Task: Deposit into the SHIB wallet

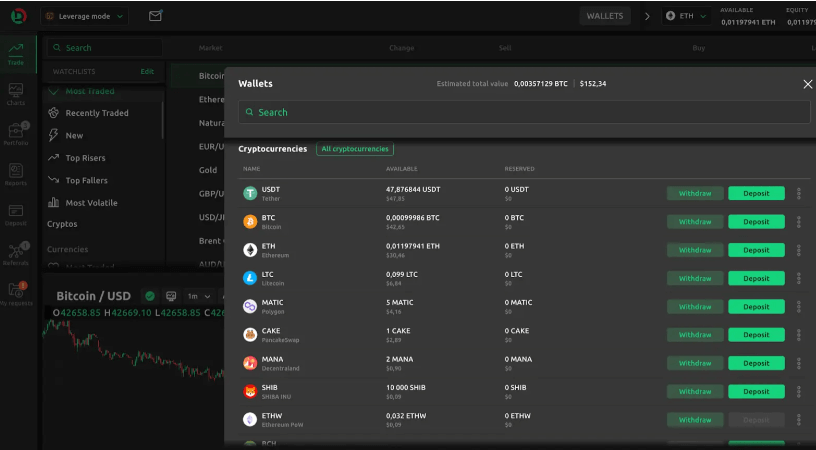Action: coord(756,391)
